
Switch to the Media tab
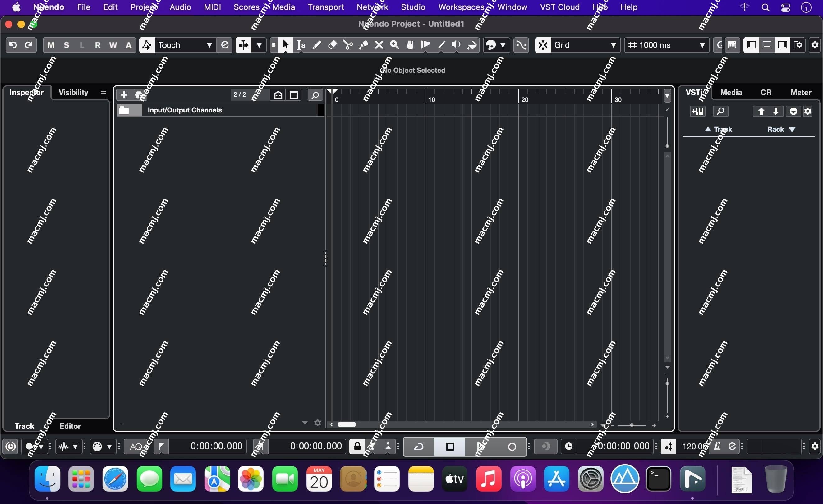(x=731, y=92)
